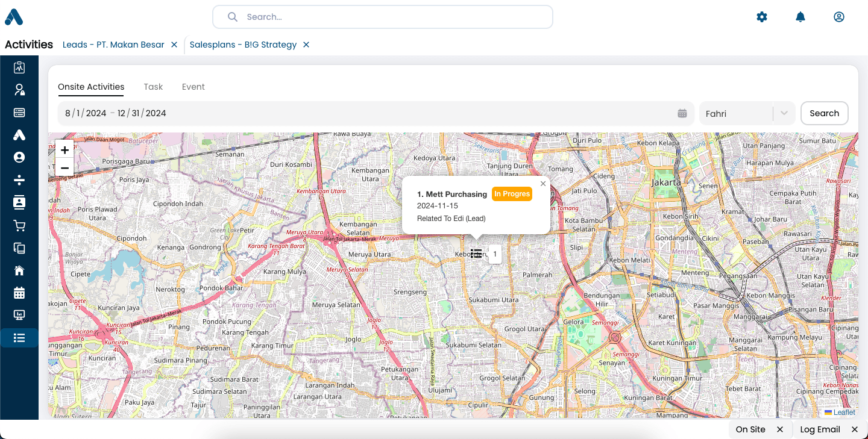
Task: Click the A logo sidebar icon
Action: (x=19, y=135)
